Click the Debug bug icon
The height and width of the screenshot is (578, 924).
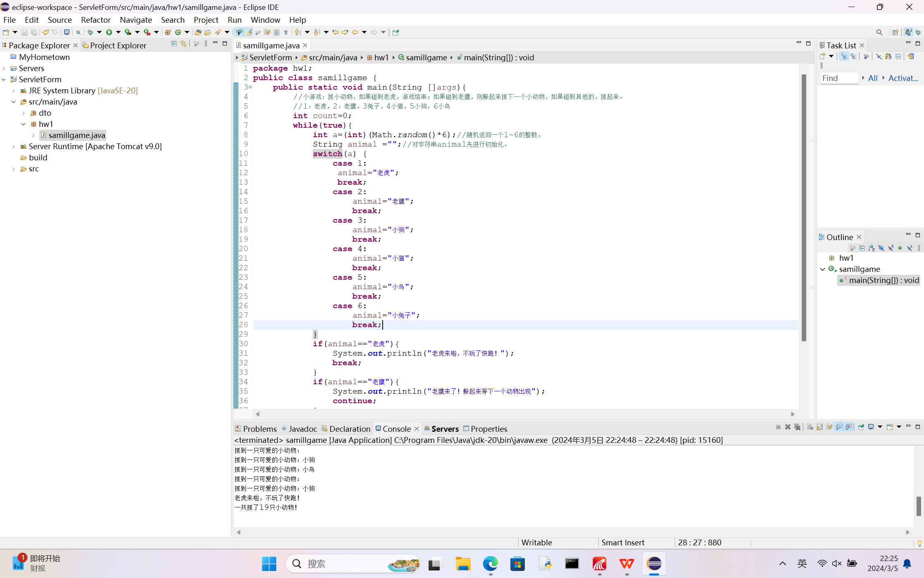tap(90, 32)
